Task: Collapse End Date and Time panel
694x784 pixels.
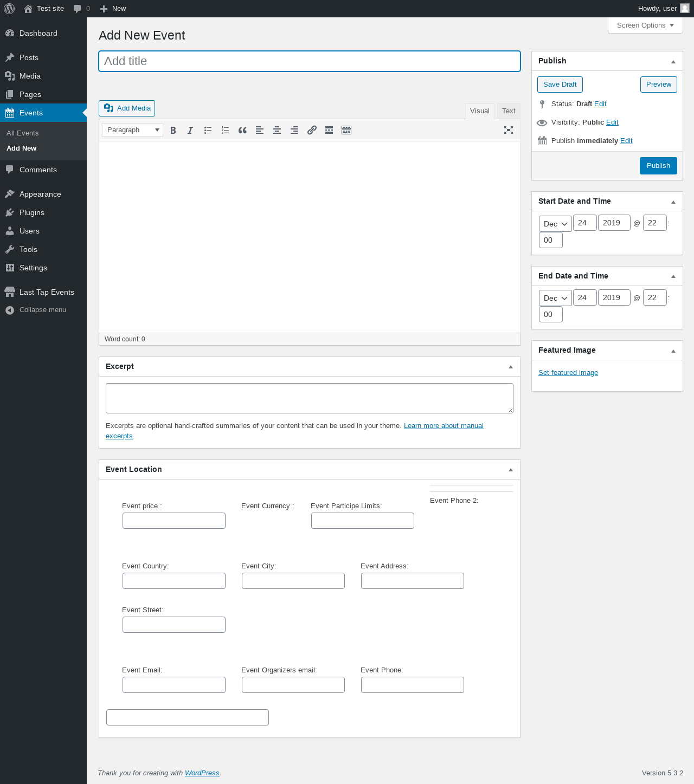Action: click(673, 276)
